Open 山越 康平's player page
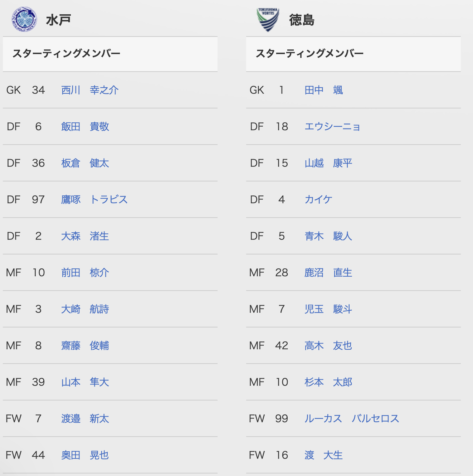473x476 pixels. click(328, 163)
